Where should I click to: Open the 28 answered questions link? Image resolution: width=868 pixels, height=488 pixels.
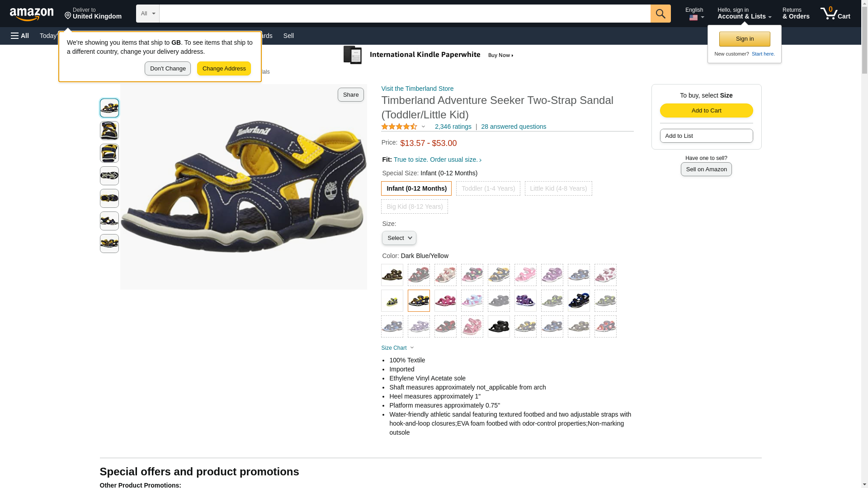(x=513, y=127)
